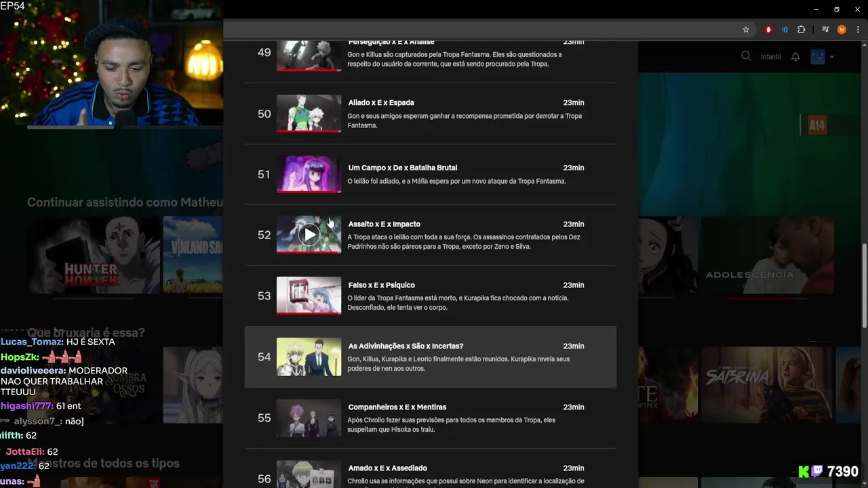Viewport: 868px width, 488px height.
Task: Click chat username higashi777
Action: (26, 406)
